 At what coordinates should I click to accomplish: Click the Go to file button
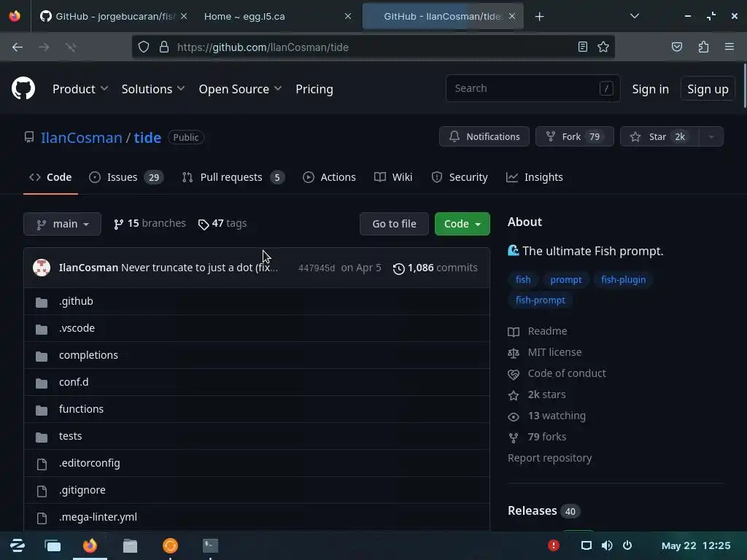[394, 224]
